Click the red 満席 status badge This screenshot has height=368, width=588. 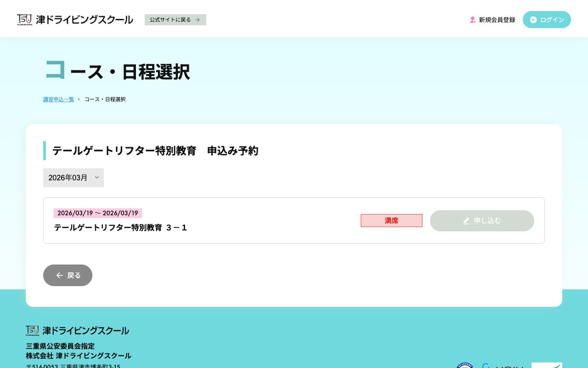391,221
